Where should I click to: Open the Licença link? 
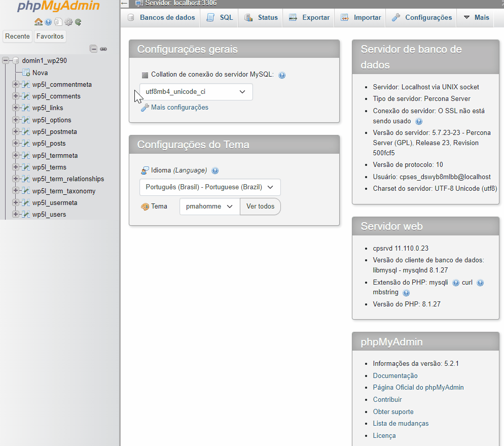coord(384,436)
